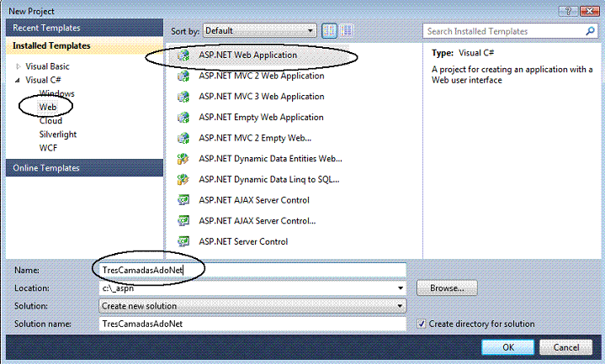Image resolution: width=605 pixels, height=364 pixels.
Task: Click the ASP.NET Web Application template icon
Action: 183,55
